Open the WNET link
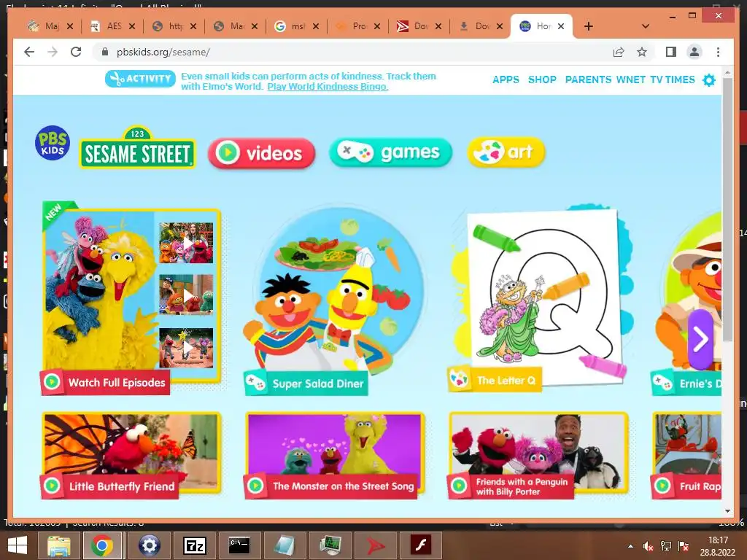The image size is (747, 560). point(631,79)
